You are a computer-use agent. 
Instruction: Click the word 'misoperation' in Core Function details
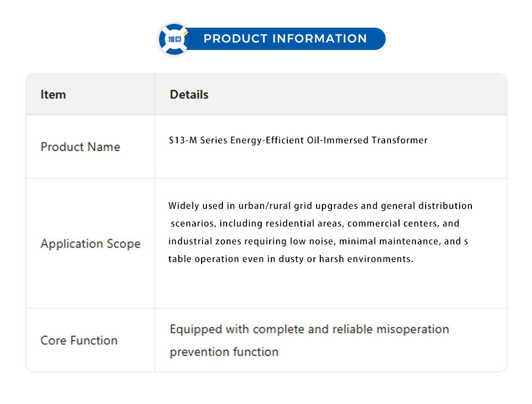tap(412, 330)
